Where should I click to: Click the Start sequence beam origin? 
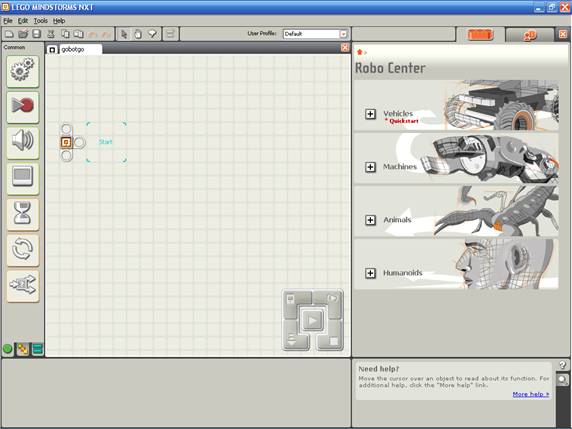(66, 142)
